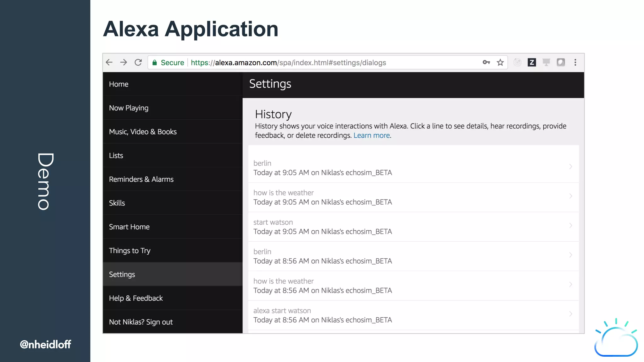Viewport: 644px width, 362px height.
Task: Open the Skills menu item
Action: click(117, 203)
